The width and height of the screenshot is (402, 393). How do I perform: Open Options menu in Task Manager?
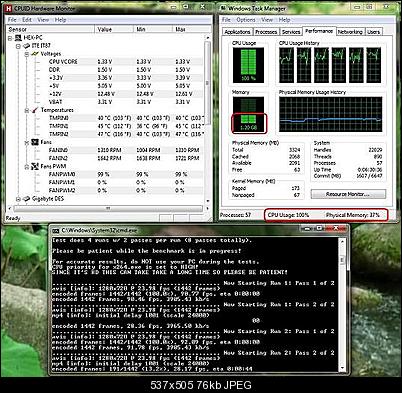[246, 20]
